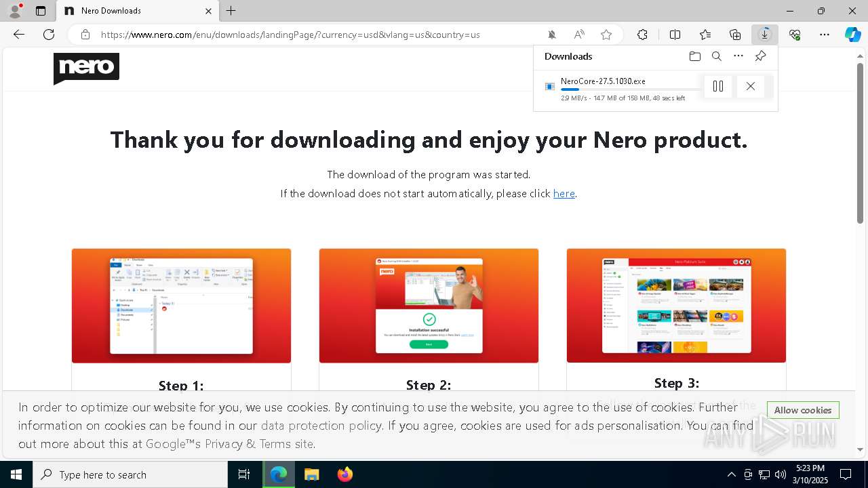Toggle notifications blocked bell icon

click(x=552, y=35)
